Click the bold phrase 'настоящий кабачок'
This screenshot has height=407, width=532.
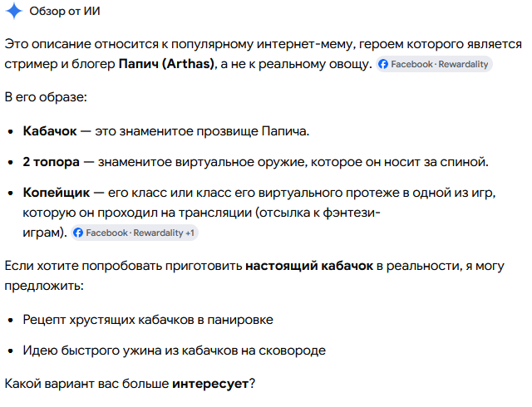click(x=309, y=266)
